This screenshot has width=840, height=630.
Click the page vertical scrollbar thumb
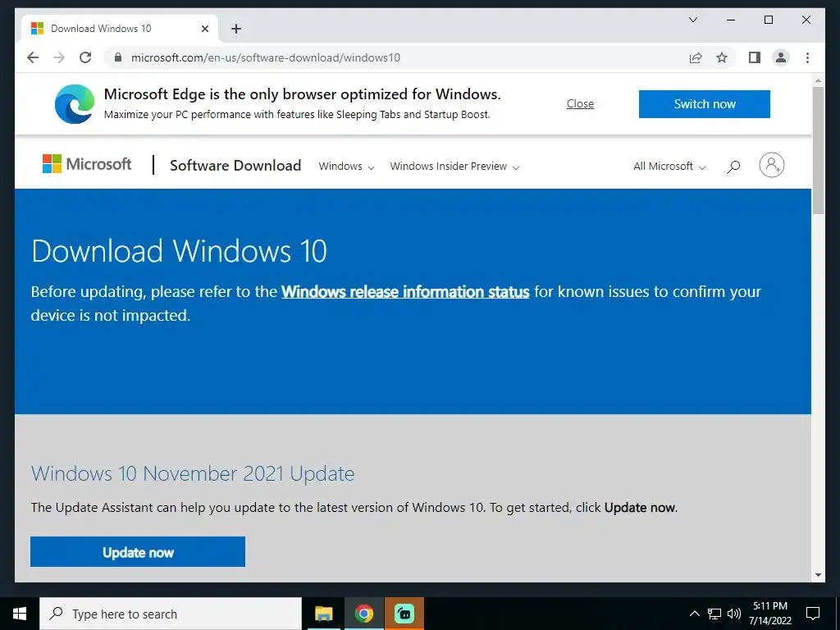click(818, 150)
